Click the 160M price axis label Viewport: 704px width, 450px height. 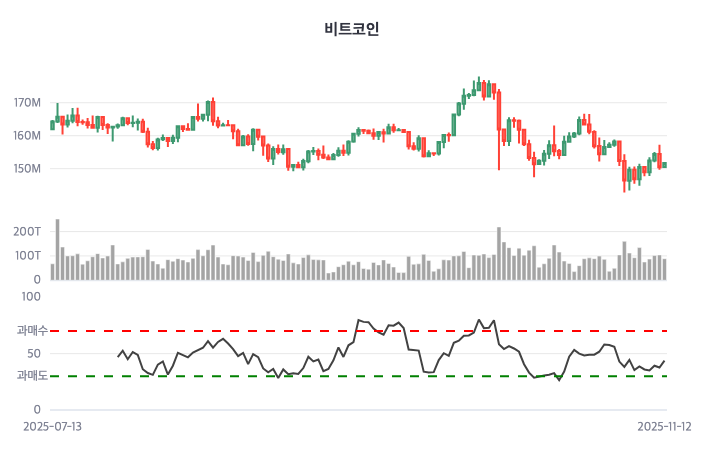pyautogui.click(x=27, y=136)
